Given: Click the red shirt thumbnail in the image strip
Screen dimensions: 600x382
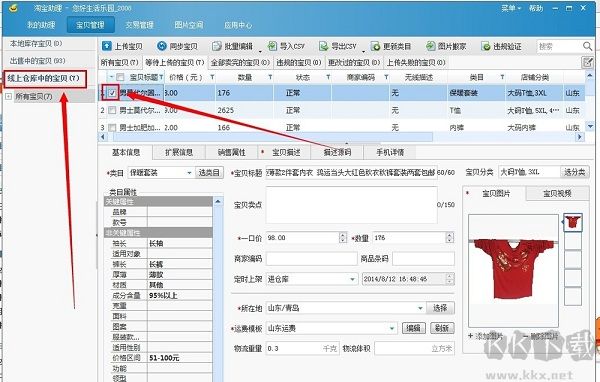Looking at the screenshot, I should click(573, 222).
